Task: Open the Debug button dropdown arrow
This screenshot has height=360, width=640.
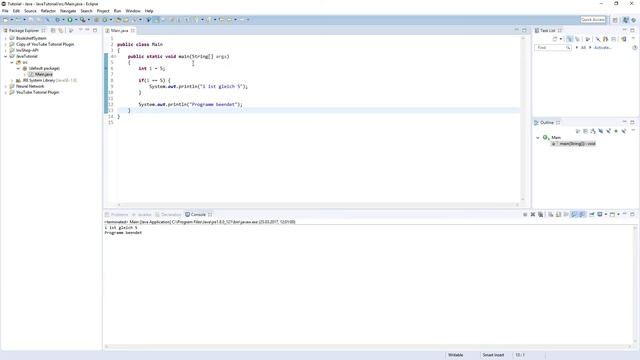Action: [63, 20]
